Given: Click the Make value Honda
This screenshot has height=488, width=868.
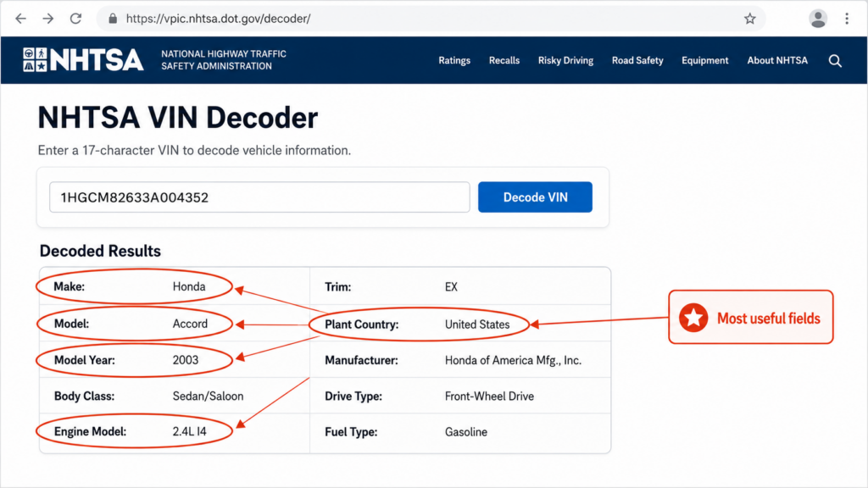Looking at the screenshot, I should [189, 286].
